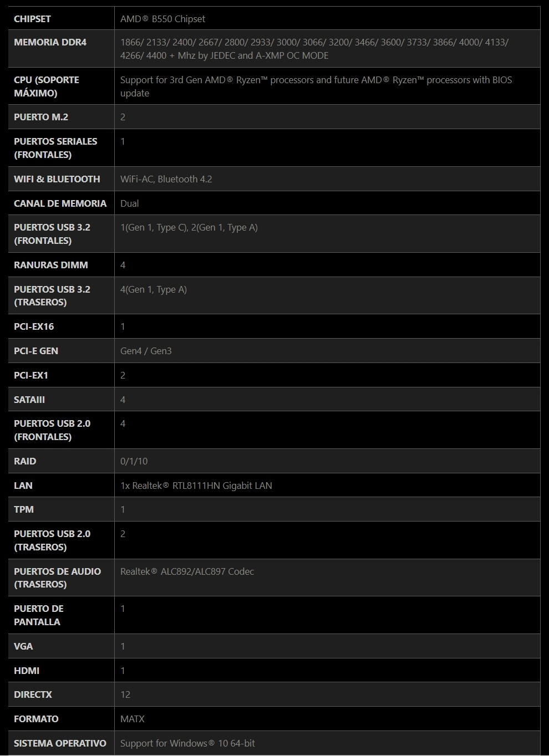
Task: Click the CPU (SOPORTE MÁXIMO) label
Action: tap(47, 86)
